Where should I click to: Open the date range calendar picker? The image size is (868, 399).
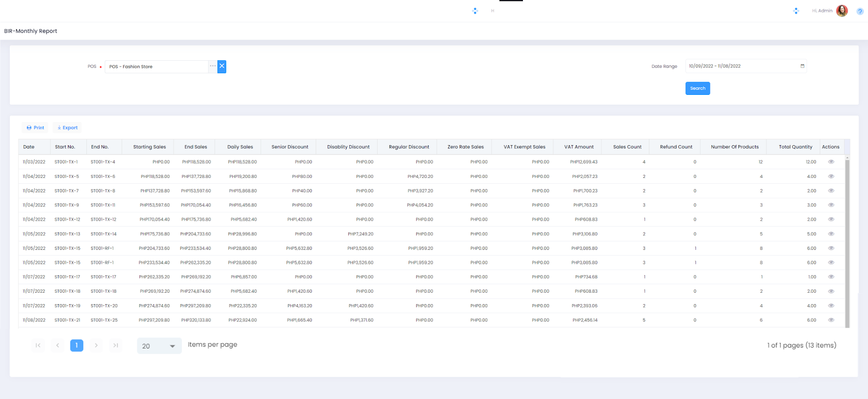tap(802, 66)
